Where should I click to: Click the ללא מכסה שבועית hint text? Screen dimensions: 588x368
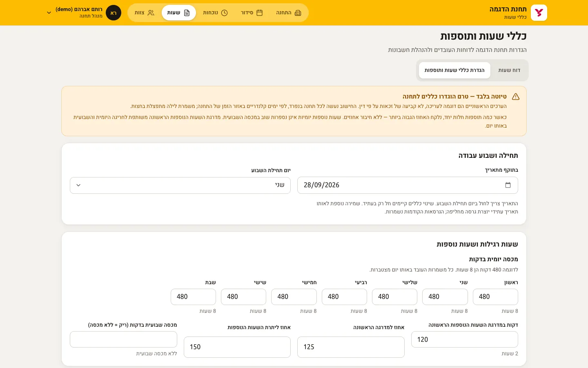[156, 354]
